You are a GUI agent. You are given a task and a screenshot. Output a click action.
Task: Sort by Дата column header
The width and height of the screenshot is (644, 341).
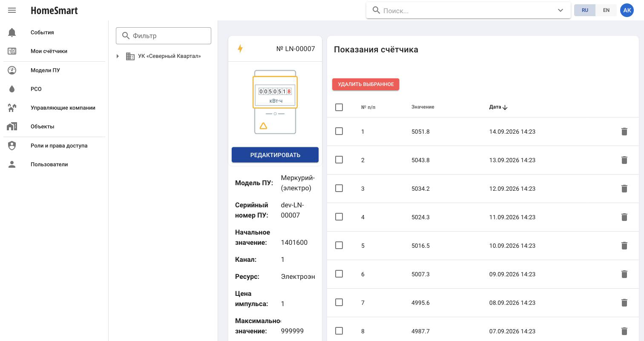498,107
